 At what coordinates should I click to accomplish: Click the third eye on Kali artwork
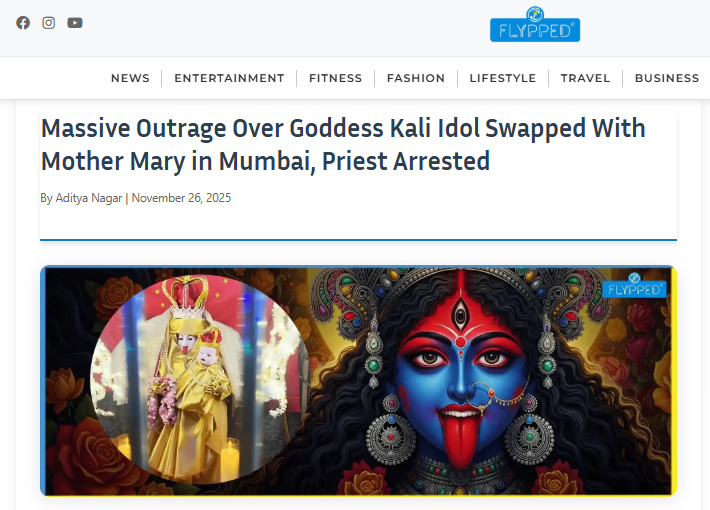(x=461, y=313)
